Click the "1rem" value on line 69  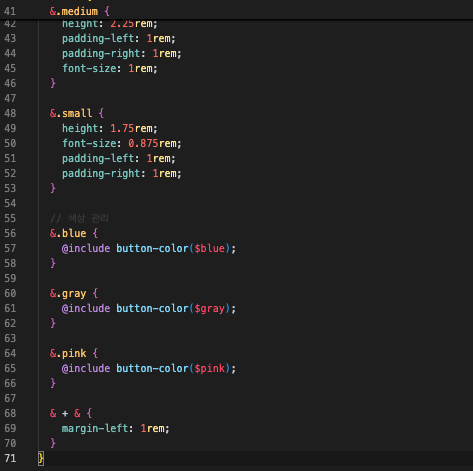[152, 428]
